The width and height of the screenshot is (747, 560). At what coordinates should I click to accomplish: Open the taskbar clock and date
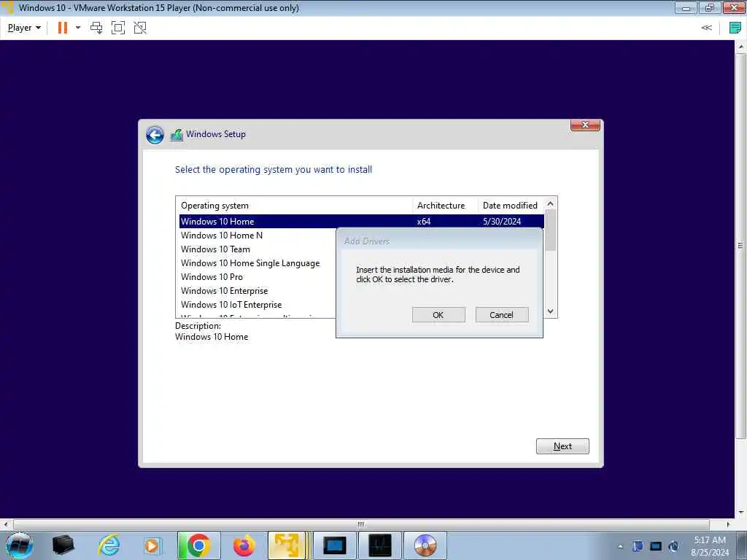(x=710, y=546)
